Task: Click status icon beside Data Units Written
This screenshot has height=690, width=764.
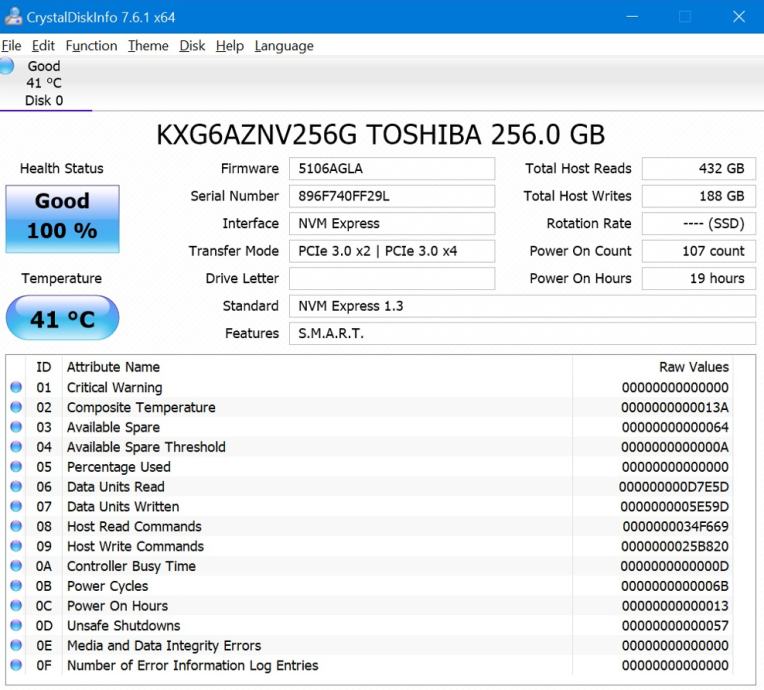Action: (16, 507)
